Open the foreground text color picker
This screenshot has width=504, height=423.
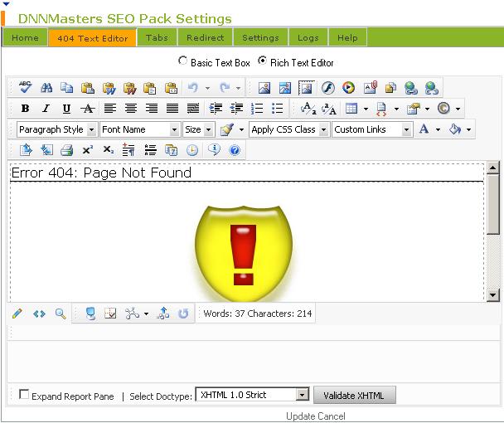pyautogui.click(x=424, y=129)
